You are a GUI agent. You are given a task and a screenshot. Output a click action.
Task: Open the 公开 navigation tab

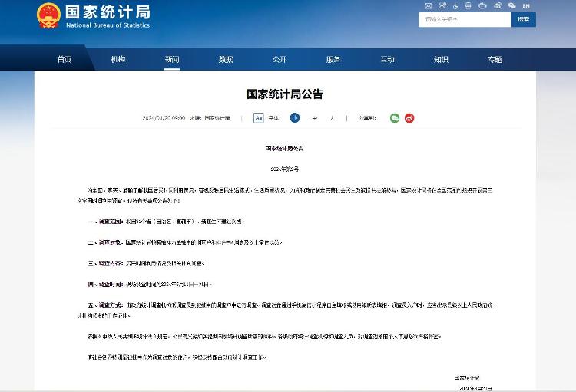click(x=280, y=59)
